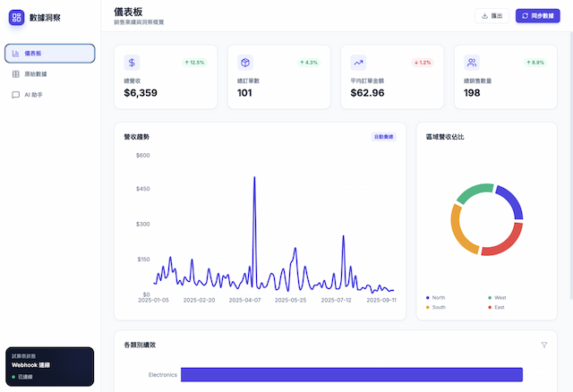Click the box icon in 總訂單數 card
The image size is (573, 392).
(x=245, y=63)
